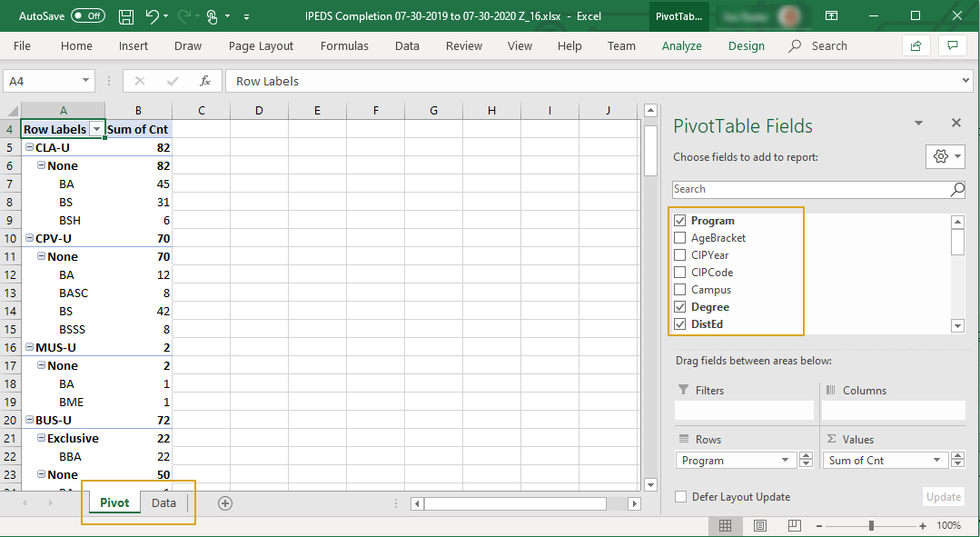980x537 pixels.
Task: Click the Formulas ribbon tab
Action: (344, 45)
